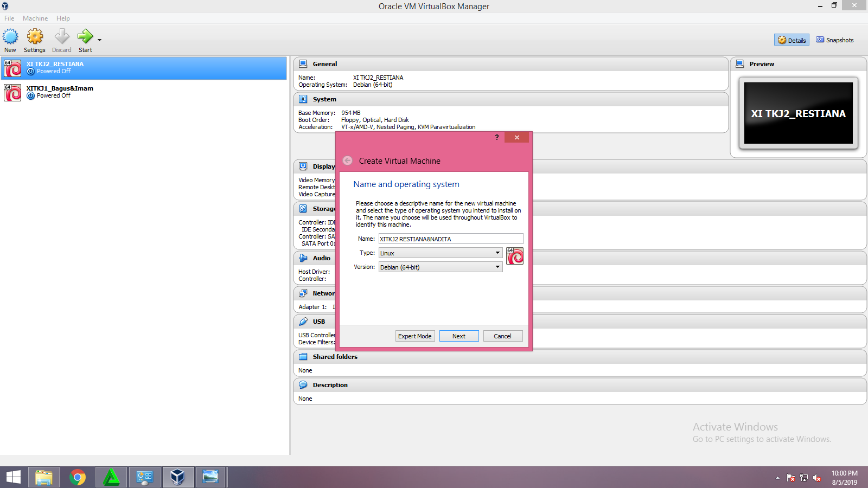The image size is (868, 488).
Task: Switch to the Details view
Action: click(x=792, y=40)
